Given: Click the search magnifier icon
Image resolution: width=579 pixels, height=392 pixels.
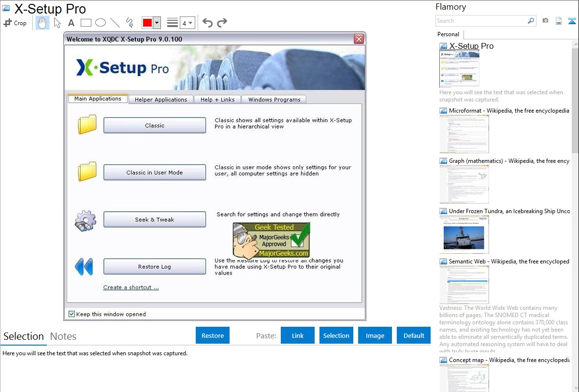Looking at the screenshot, I should click(531, 21).
